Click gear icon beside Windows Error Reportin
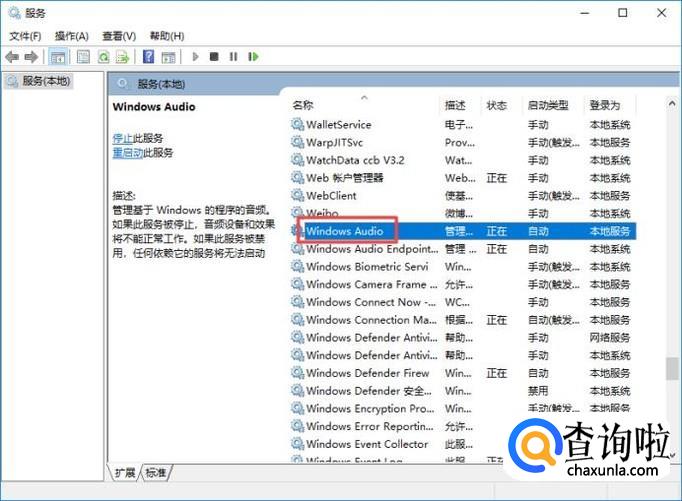 pyautogui.click(x=298, y=426)
